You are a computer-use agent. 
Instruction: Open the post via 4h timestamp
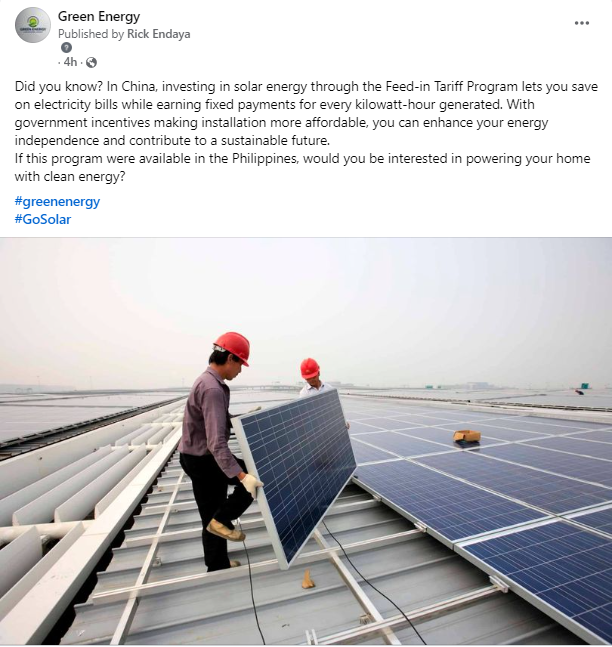(70, 62)
